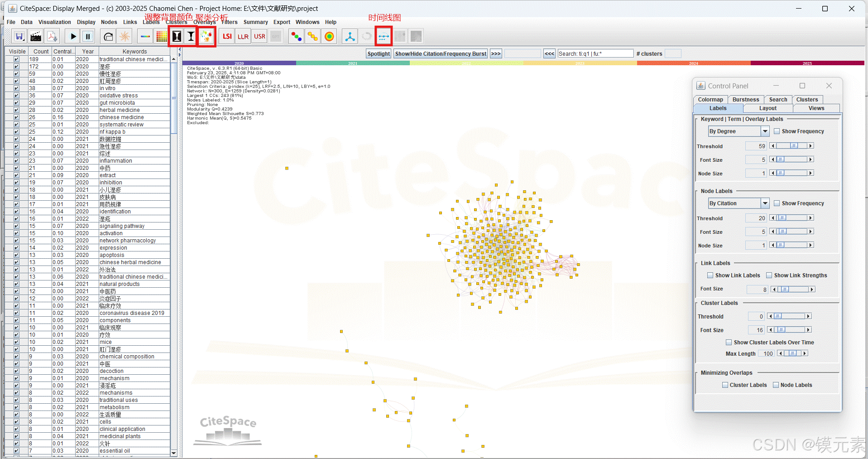Click the grayed circular view icon
This screenshot has width=868, height=459.
pyautogui.click(x=367, y=37)
